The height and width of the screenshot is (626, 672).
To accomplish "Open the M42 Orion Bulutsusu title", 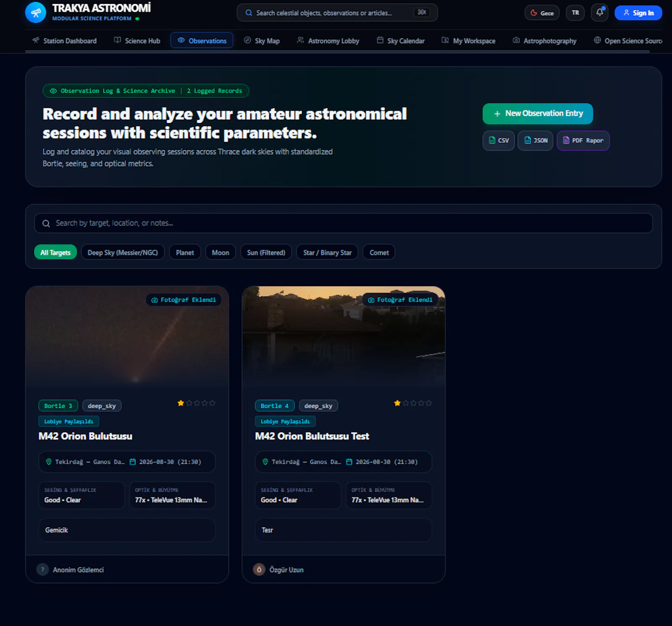I will click(85, 436).
